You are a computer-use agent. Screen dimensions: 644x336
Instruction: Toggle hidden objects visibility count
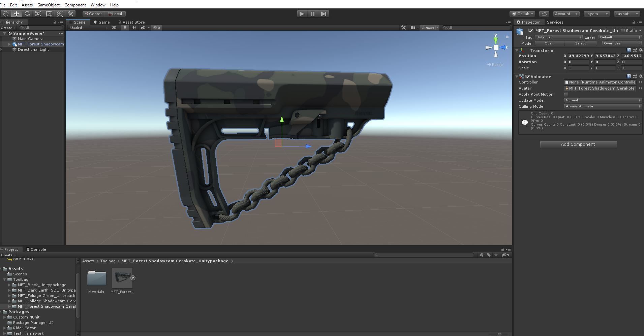pyautogui.click(x=157, y=28)
